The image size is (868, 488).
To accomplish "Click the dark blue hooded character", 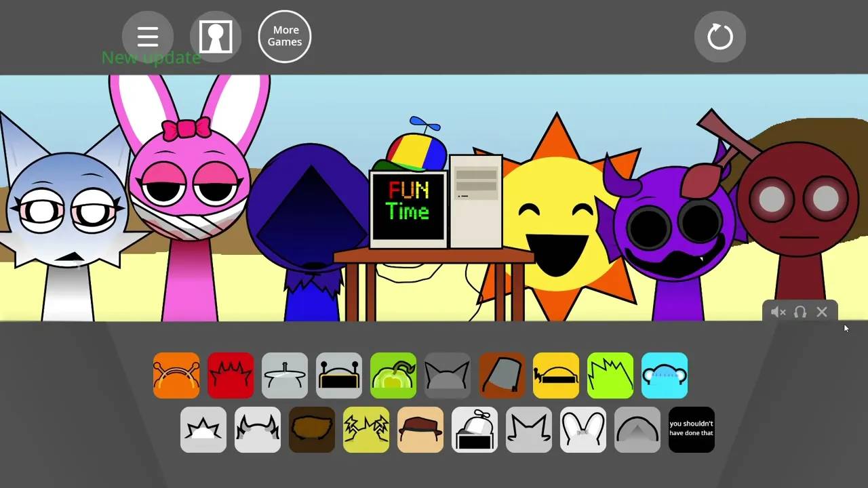I will coord(309,230).
